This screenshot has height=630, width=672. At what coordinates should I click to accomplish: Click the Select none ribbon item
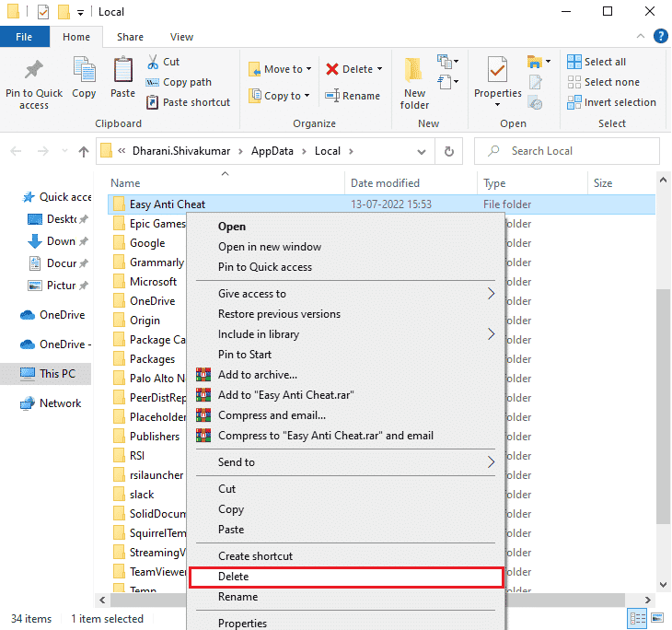[x=604, y=82]
